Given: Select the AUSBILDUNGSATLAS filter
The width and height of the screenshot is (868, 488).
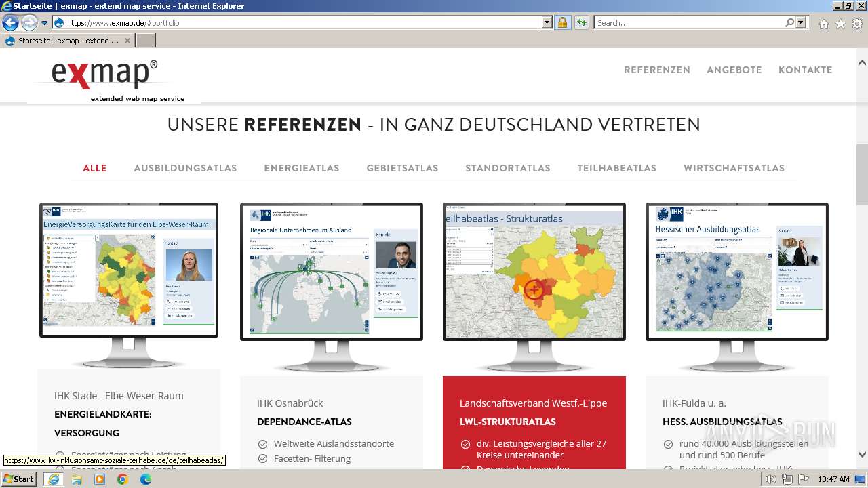Looking at the screenshot, I should pos(185,168).
